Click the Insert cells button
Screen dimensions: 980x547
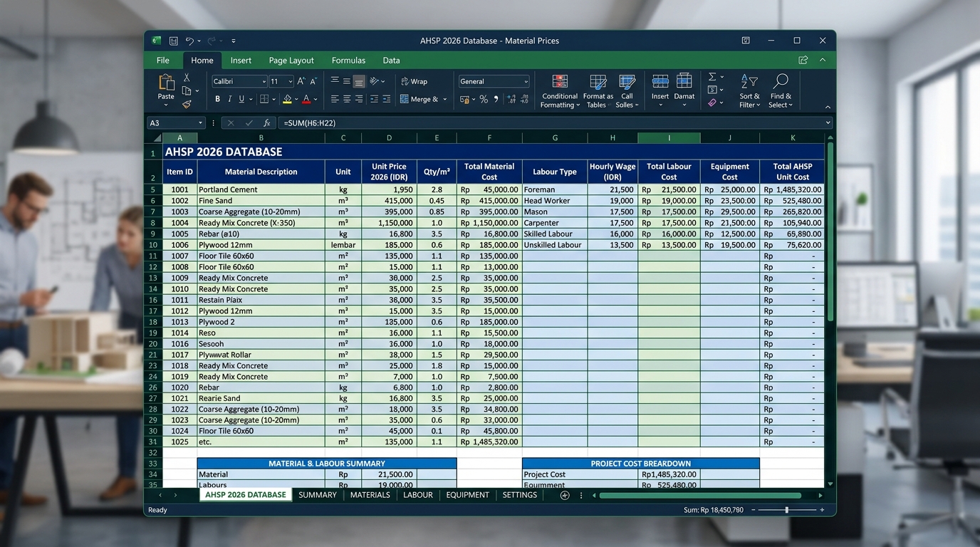point(660,91)
